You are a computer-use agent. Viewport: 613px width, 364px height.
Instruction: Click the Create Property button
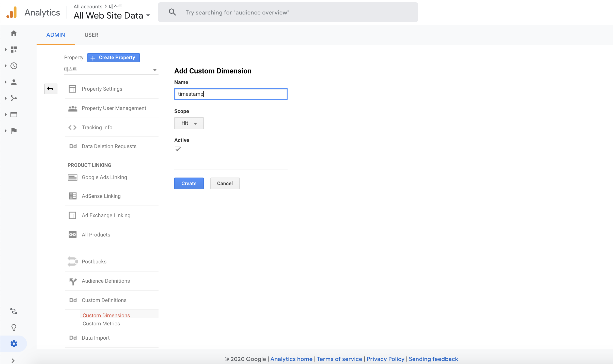tap(114, 58)
